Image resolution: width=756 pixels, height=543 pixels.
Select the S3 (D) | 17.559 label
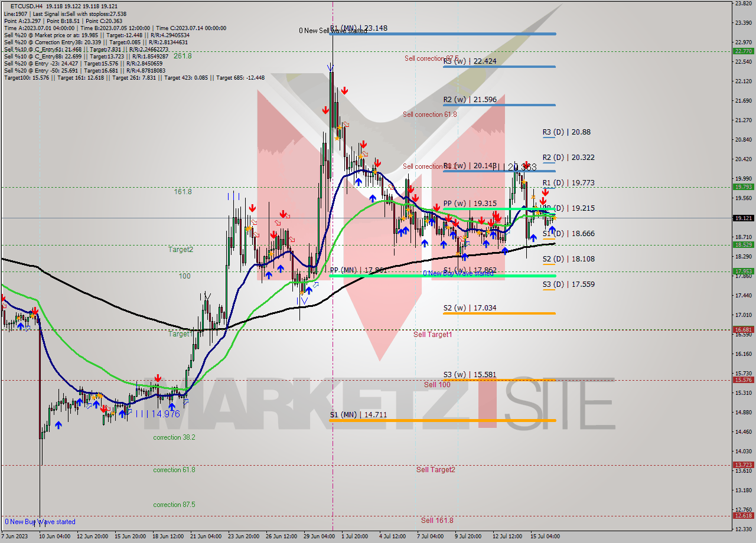point(568,284)
